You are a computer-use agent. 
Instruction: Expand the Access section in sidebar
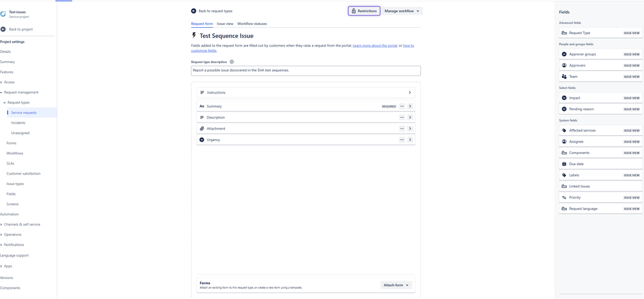tap(1, 82)
